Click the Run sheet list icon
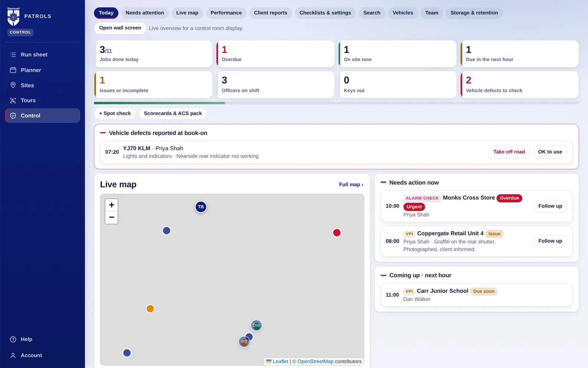This screenshot has height=368, width=588. [x=13, y=54]
